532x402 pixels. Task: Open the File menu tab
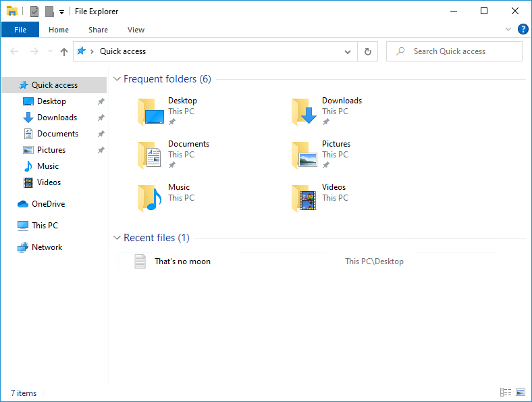(20, 30)
